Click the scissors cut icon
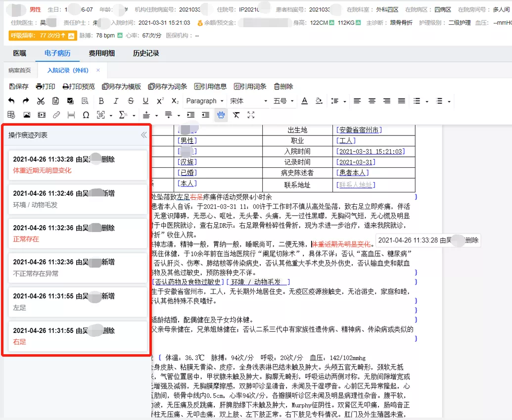Viewport: 512px width, 420px height. (41, 101)
